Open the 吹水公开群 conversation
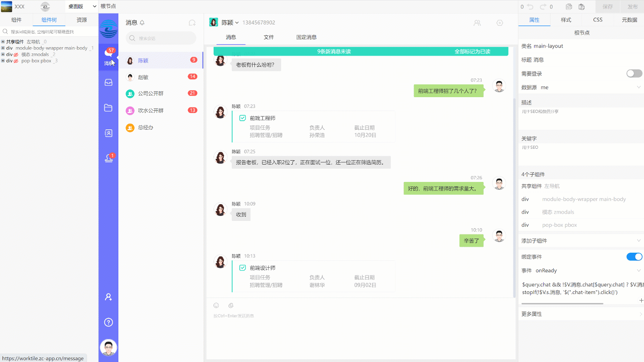Image resolution: width=644 pixels, height=362 pixels. [161, 110]
